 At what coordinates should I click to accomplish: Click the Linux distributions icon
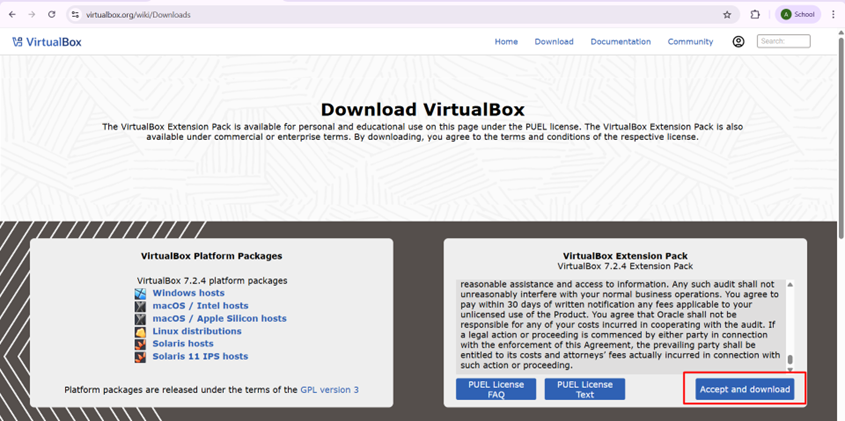[140, 332]
